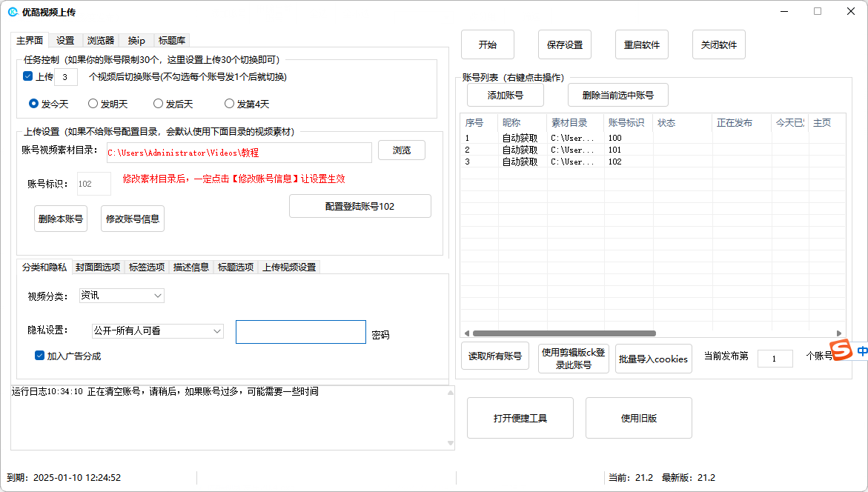Click the Youku uploader app icon in title bar
Screen dimensions: 868x492
click(13, 12)
